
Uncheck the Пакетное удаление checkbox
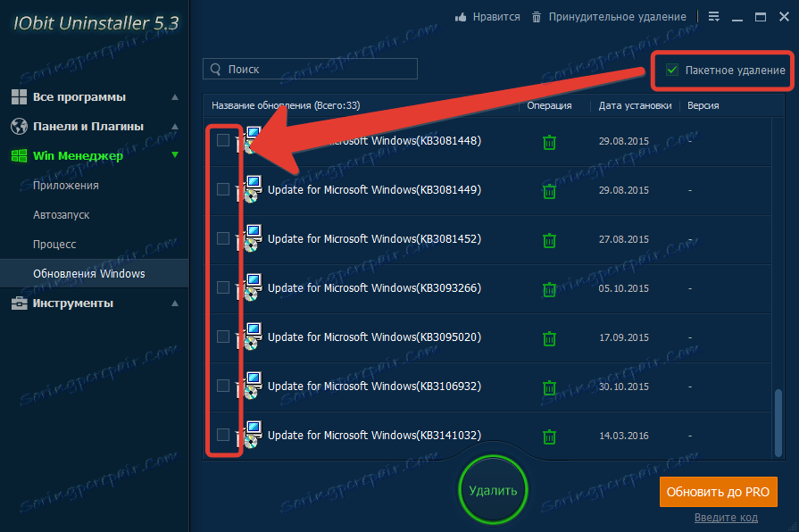pos(672,70)
